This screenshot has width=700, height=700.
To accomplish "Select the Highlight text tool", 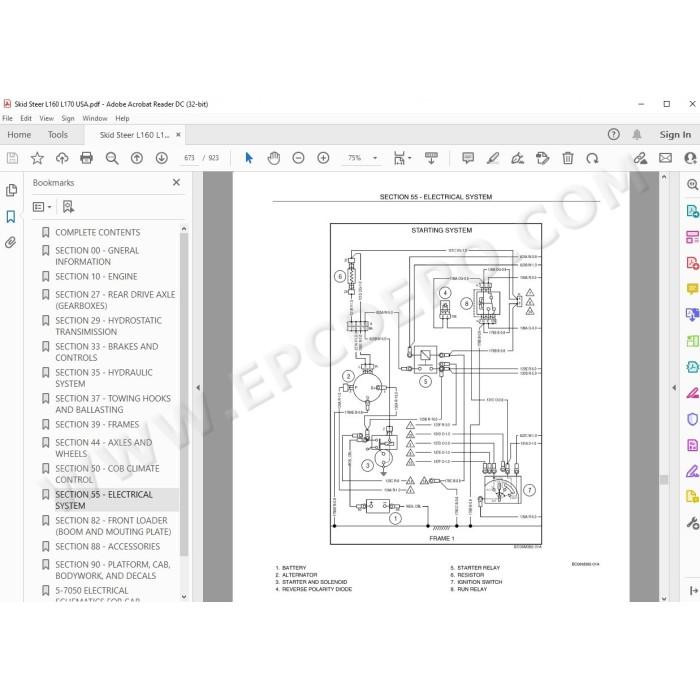I will pos(493,158).
